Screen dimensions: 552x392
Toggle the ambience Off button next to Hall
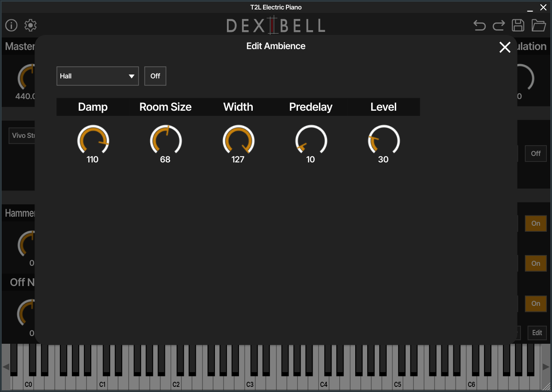(155, 76)
